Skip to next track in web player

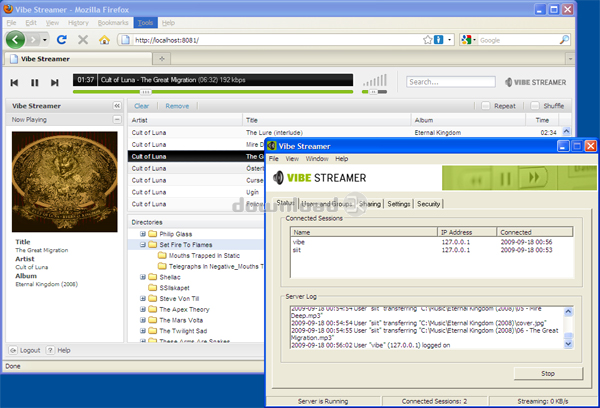55,83
